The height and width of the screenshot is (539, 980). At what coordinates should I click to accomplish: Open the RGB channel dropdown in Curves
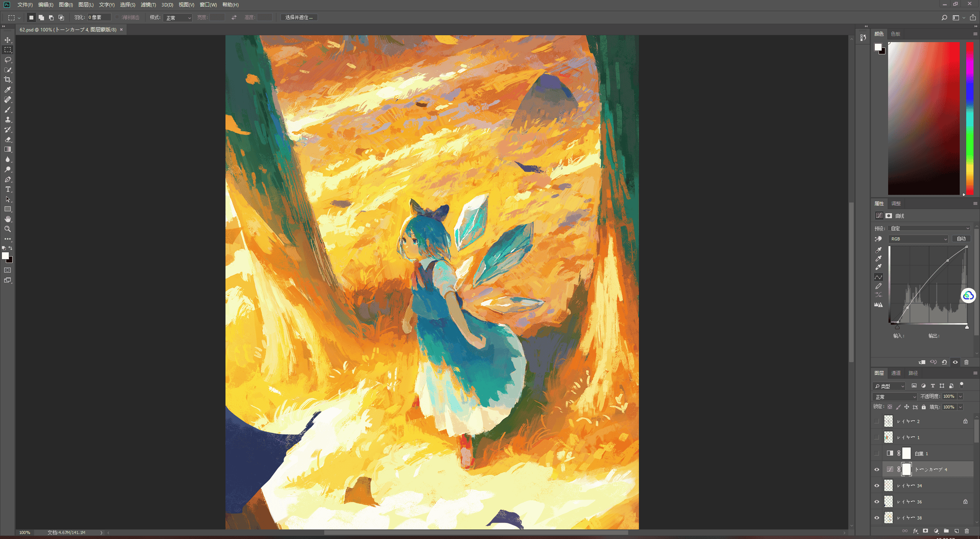(918, 239)
